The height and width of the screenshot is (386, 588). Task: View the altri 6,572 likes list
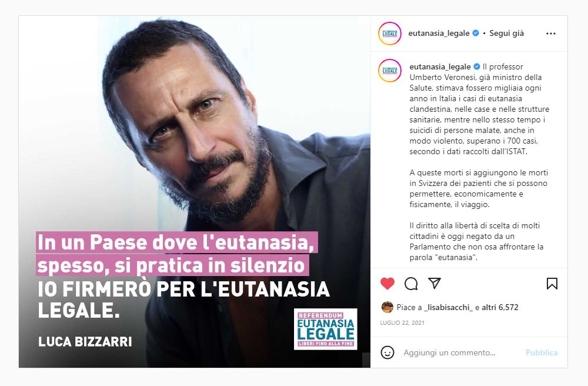point(500,308)
